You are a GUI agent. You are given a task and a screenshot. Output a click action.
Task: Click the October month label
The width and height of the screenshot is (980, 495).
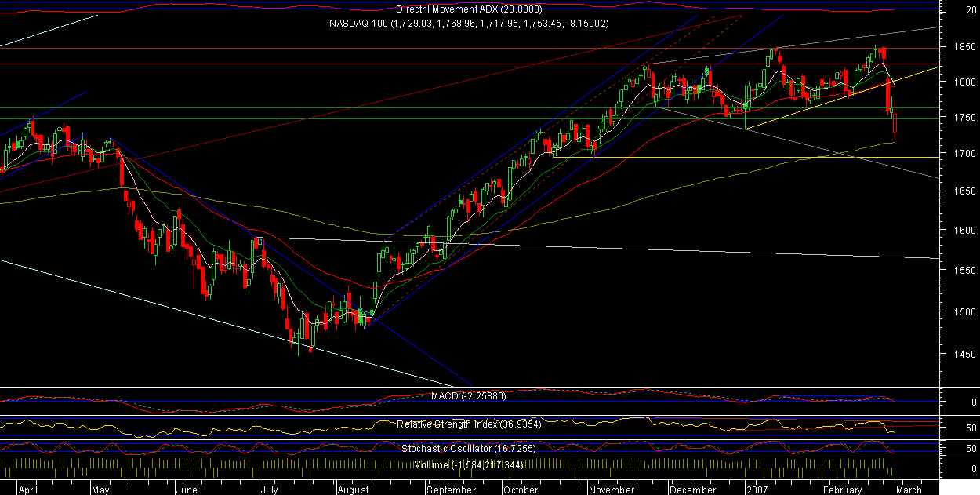coord(521,490)
